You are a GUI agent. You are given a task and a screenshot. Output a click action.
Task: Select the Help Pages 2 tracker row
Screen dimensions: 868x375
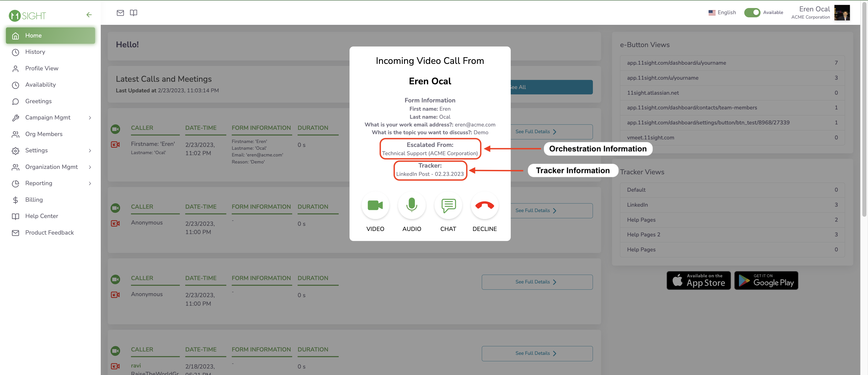pyautogui.click(x=732, y=235)
